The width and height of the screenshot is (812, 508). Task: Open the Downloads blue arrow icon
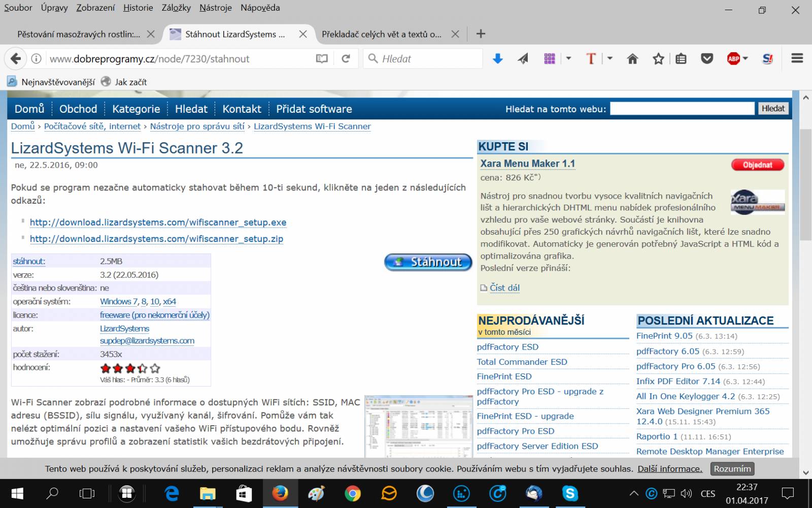[x=498, y=58]
